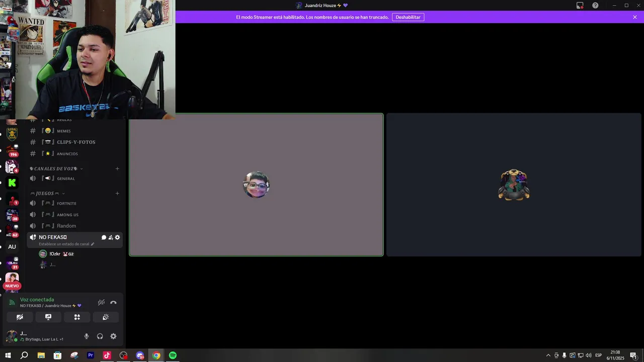Screen dimensions: 644x362
Task: Open own user profile avatar panel
Action: pos(11,336)
